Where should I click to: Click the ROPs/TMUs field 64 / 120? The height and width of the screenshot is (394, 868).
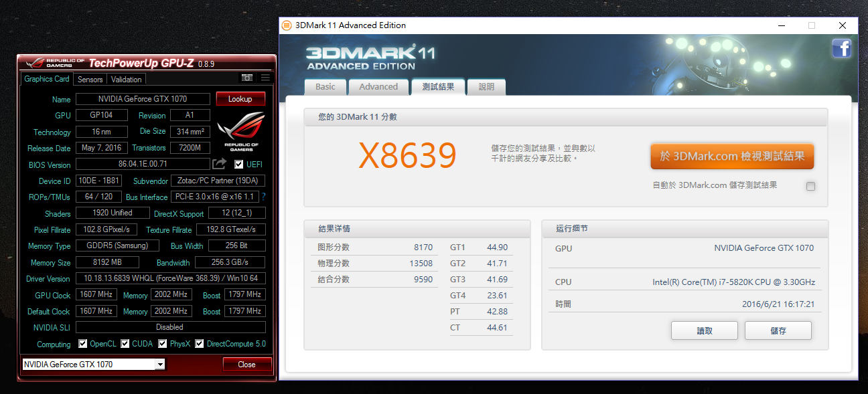98,197
